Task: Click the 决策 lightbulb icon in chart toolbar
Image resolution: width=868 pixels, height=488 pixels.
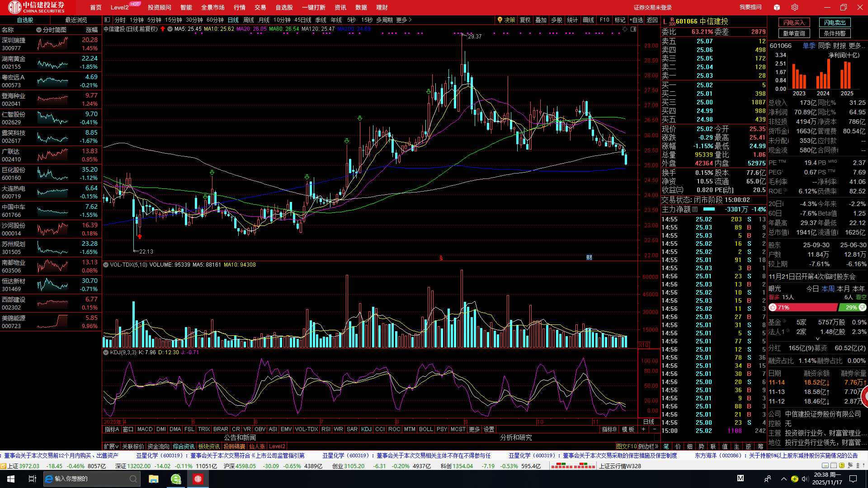Action: (500, 20)
